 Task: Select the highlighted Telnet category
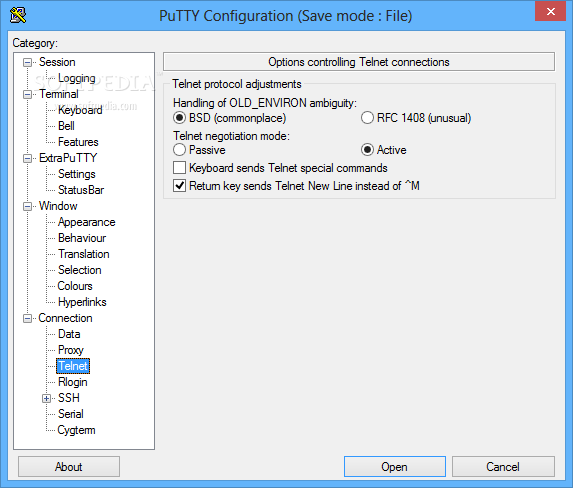73,366
